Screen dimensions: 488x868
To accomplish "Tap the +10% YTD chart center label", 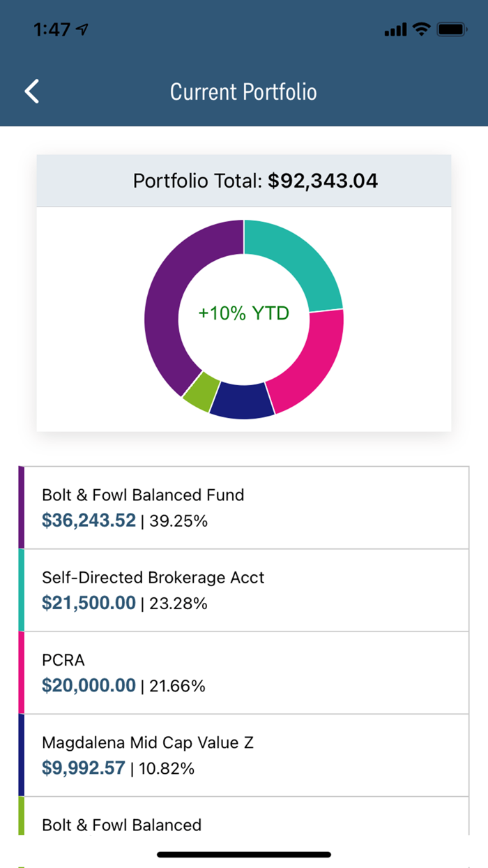I will coord(243,313).
